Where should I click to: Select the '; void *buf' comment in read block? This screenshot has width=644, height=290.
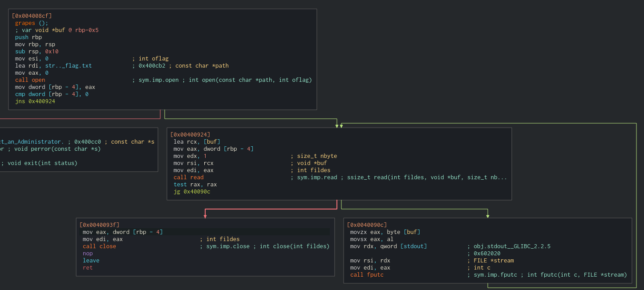tap(309, 163)
